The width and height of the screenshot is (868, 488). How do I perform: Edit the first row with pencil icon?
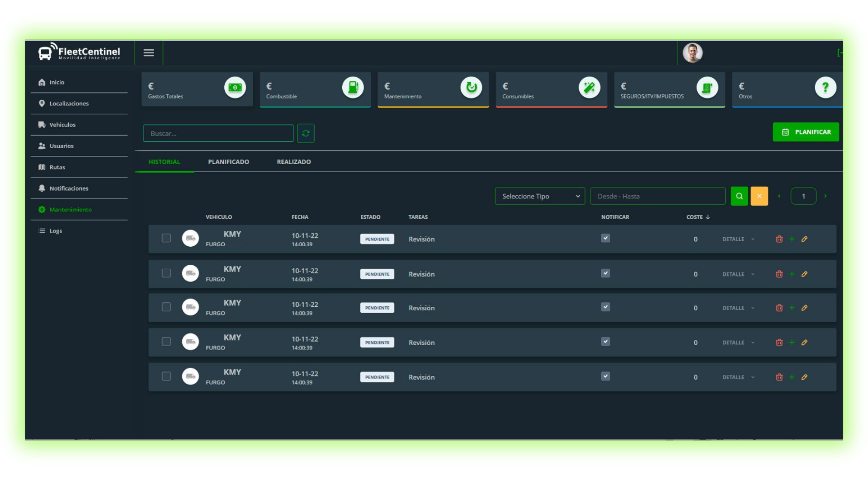click(x=804, y=239)
